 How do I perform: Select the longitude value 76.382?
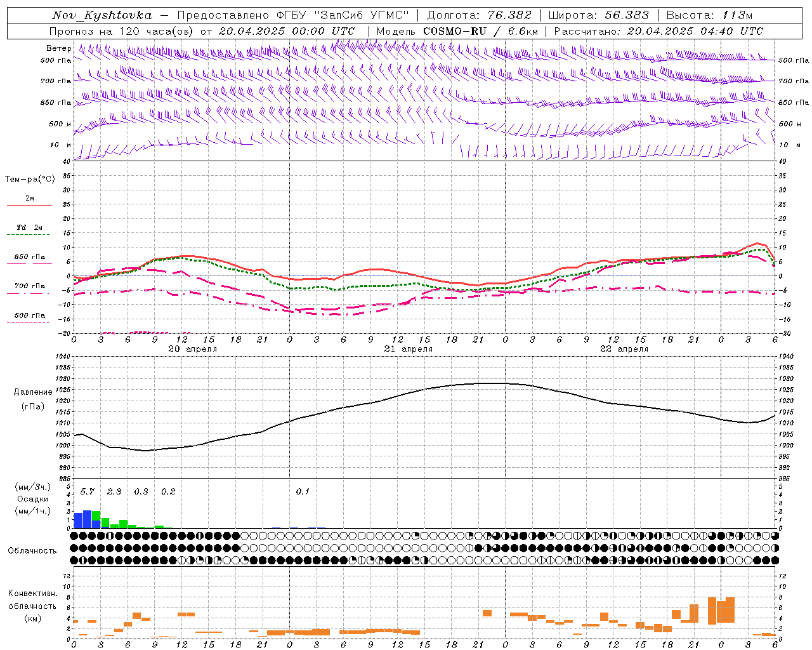[509, 15]
